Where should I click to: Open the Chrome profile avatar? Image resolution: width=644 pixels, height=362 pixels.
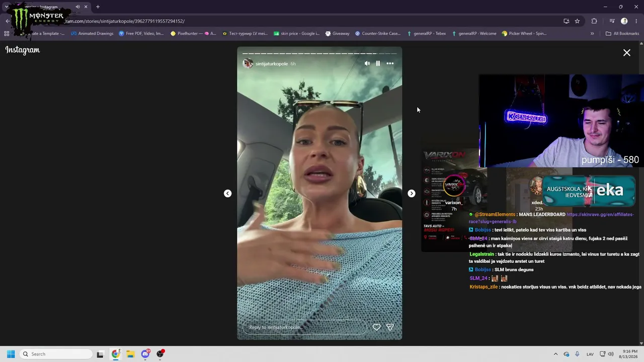(x=624, y=21)
